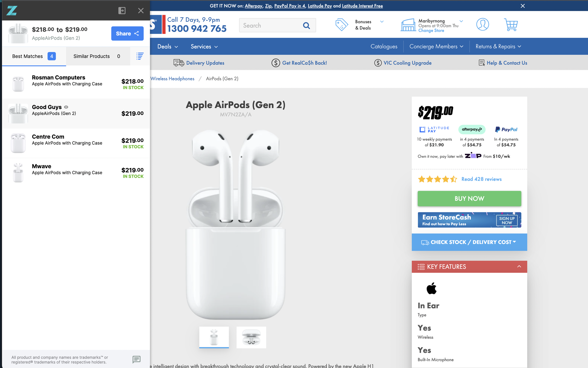Click the panel dock-side icon
Image resolution: width=588 pixels, height=368 pixels.
[x=122, y=11]
